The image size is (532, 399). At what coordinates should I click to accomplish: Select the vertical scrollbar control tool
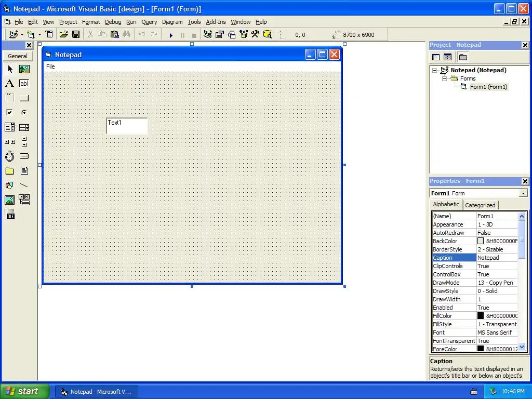(x=24, y=141)
